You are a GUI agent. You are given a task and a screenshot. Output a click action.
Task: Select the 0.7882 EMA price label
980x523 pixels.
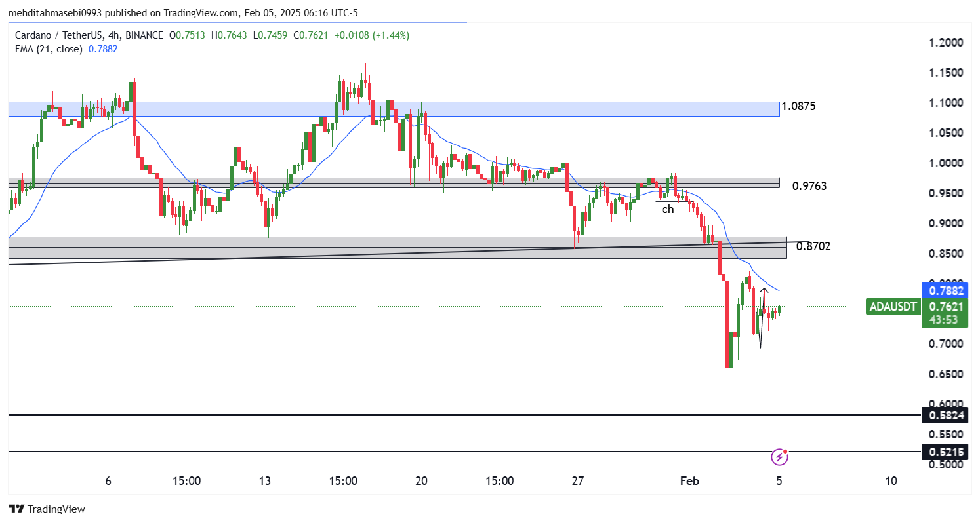[x=944, y=290]
